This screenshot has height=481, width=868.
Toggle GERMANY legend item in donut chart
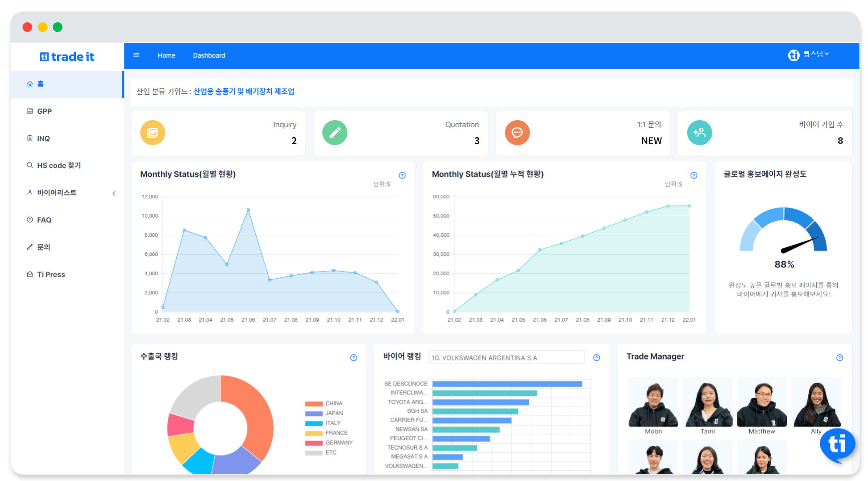[328, 443]
